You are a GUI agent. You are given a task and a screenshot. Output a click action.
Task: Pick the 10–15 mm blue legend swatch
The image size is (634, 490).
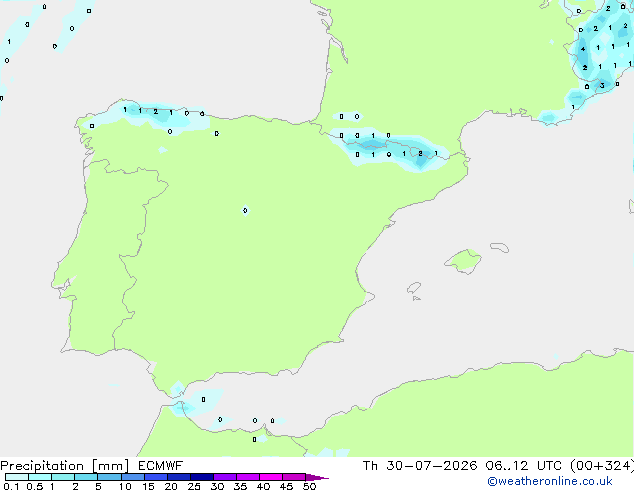coord(133,477)
